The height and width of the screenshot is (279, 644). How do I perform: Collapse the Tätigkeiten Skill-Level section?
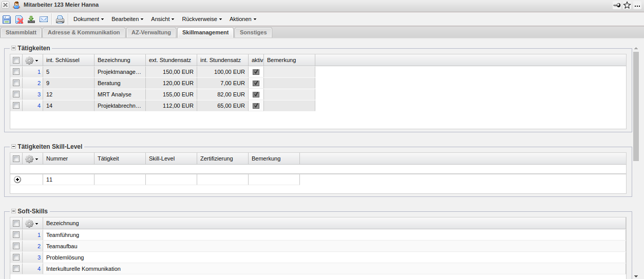[x=13, y=147]
